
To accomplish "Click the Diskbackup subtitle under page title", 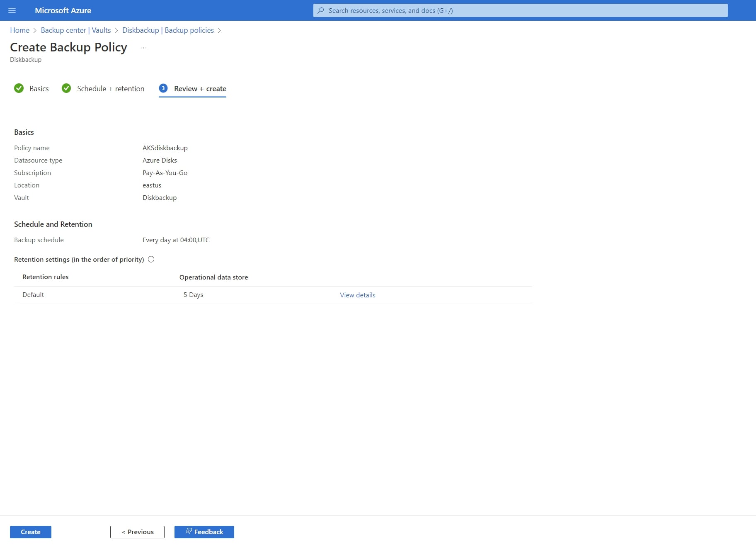I will 26,60.
